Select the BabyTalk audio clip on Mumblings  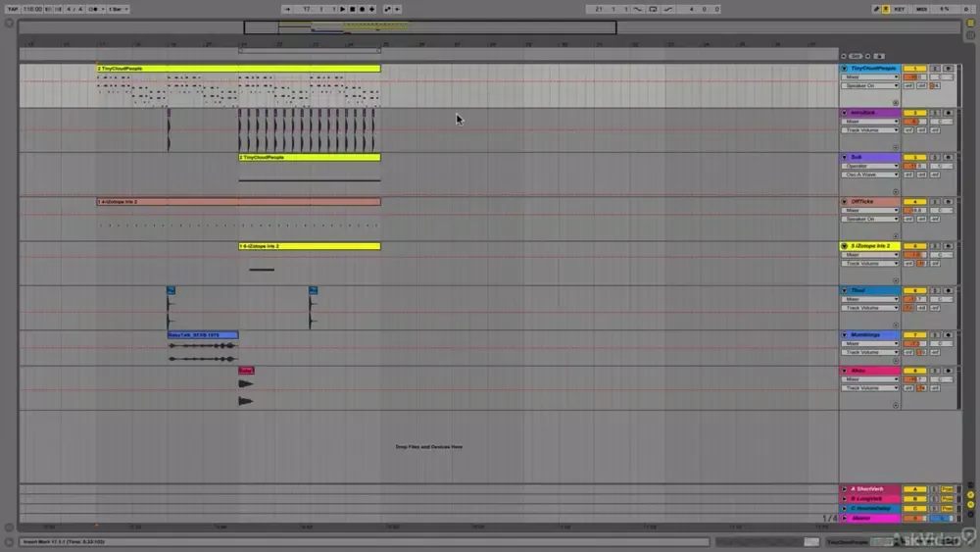203,335
